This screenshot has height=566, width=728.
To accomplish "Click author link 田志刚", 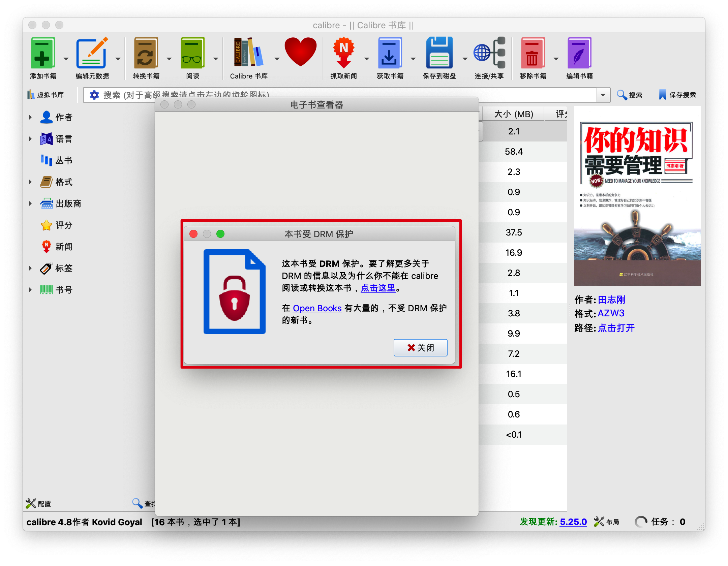I will (x=611, y=300).
